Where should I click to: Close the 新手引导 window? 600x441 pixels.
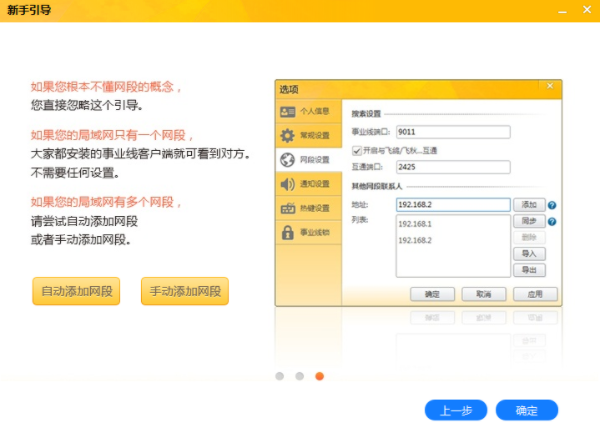587,10
